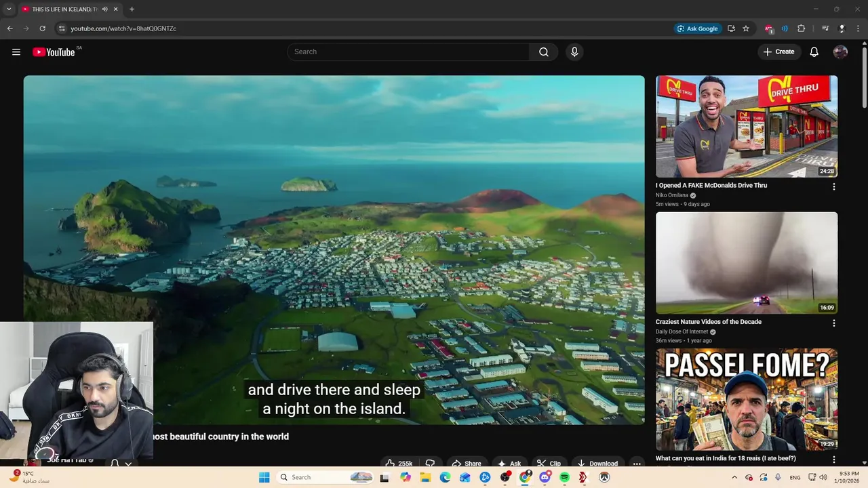
Task: Open the PASSEI FOME thumbnail
Action: (x=747, y=399)
